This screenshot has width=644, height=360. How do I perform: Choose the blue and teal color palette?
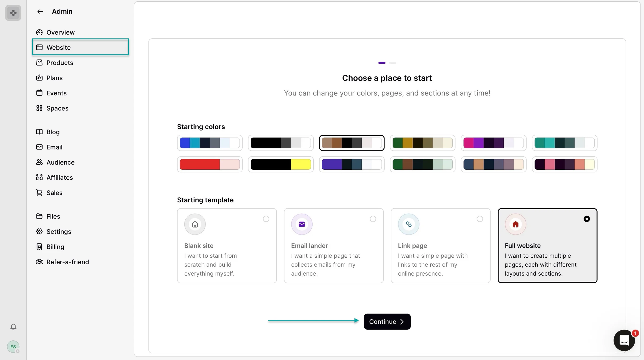(210, 143)
